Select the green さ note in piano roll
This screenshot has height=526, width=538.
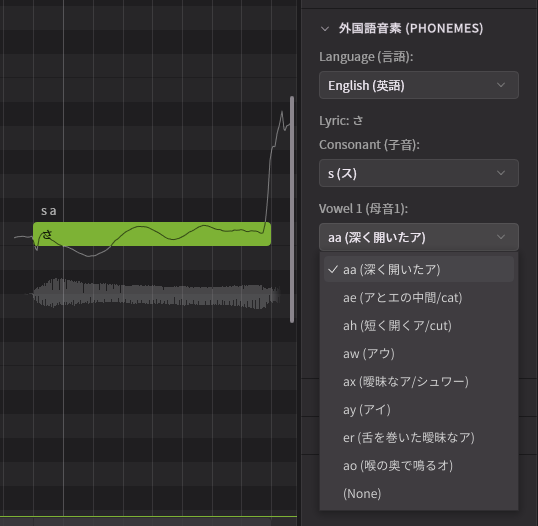click(152, 234)
